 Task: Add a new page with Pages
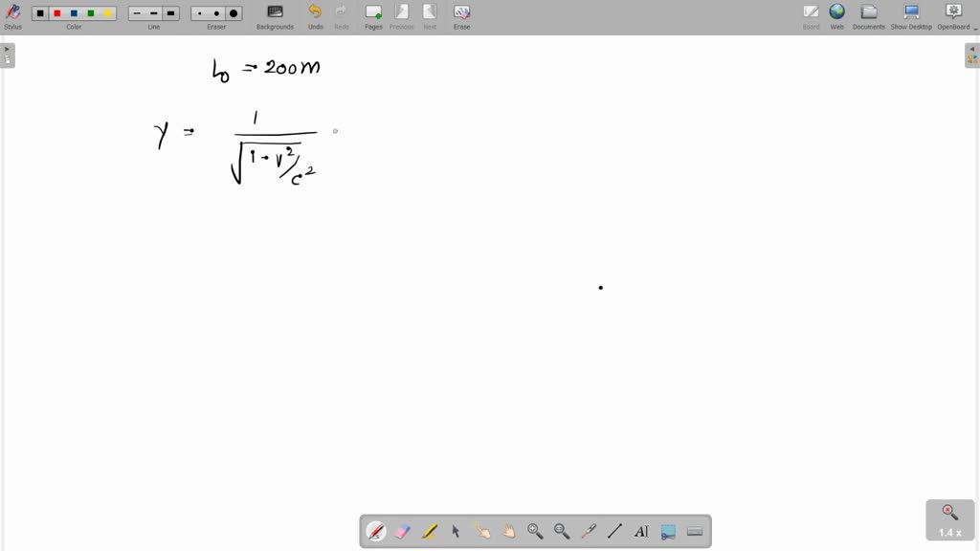374,16
